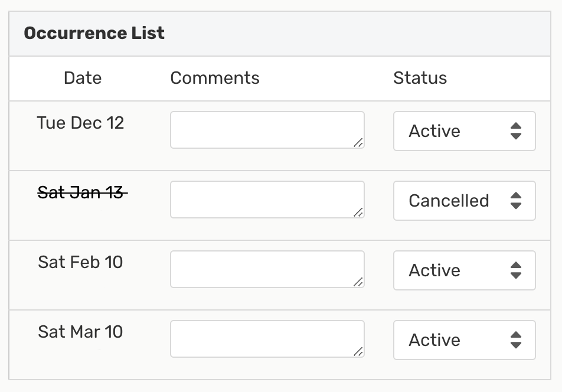Viewport: 562px width, 392px height.
Task: Click the up-down arrows in Sat Mar 10 status
Action: tap(516, 340)
